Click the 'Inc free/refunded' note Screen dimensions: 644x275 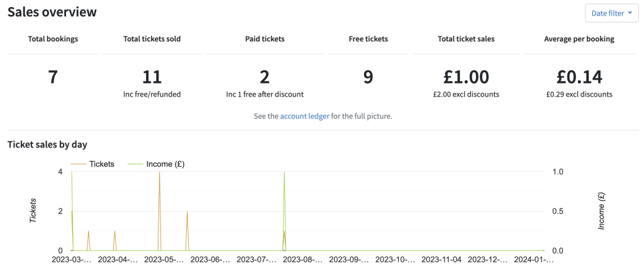pos(152,94)
